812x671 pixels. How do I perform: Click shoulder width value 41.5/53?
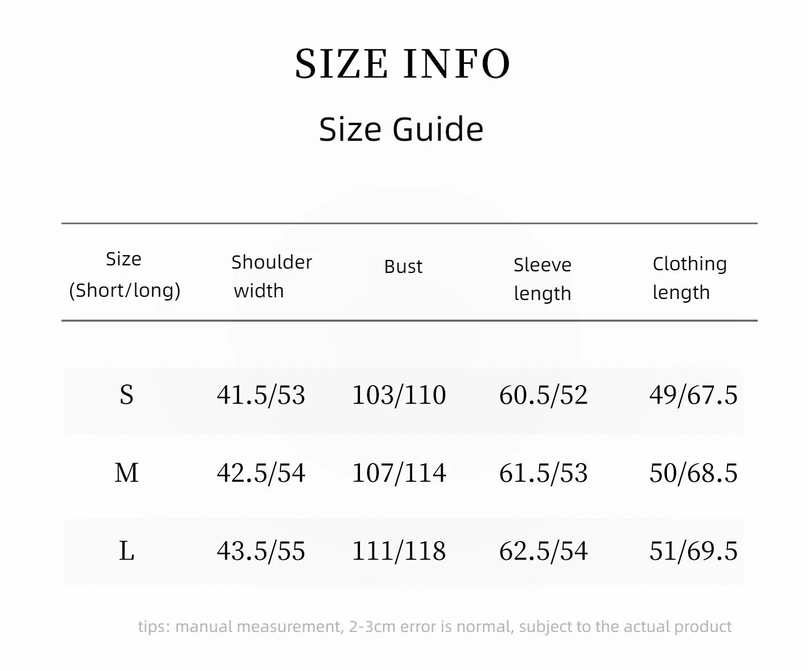(x=261, y=395)
